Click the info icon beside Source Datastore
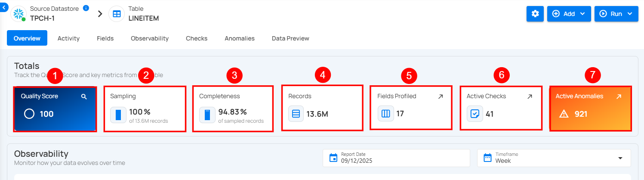This screenshot has width=644, height=180. coord(86,8)
